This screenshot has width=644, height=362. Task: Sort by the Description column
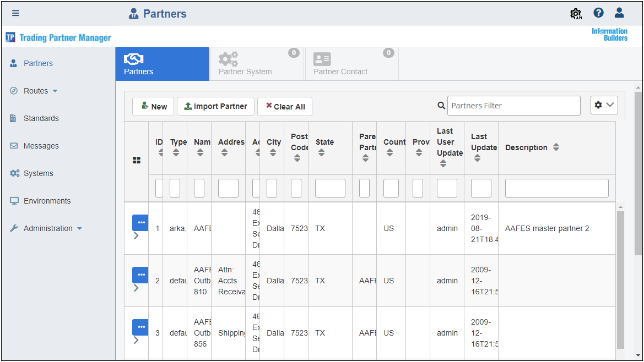point(556,147)
